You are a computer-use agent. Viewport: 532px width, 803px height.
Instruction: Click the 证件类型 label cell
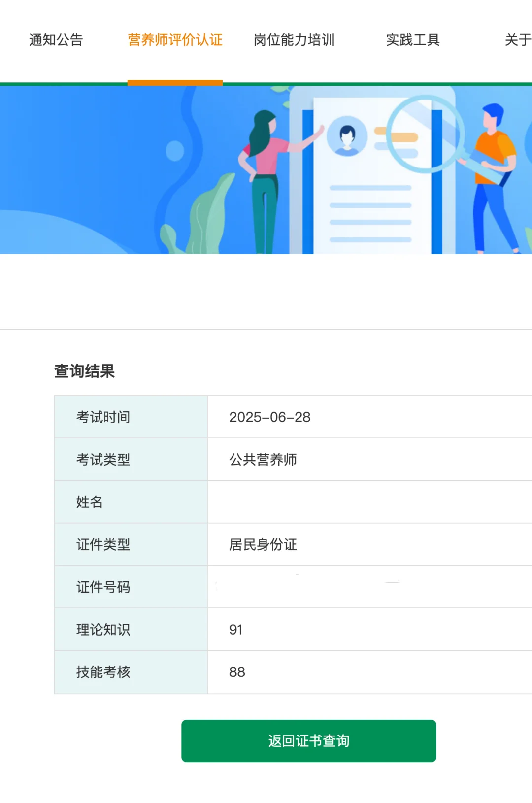[x=131, y=544]
